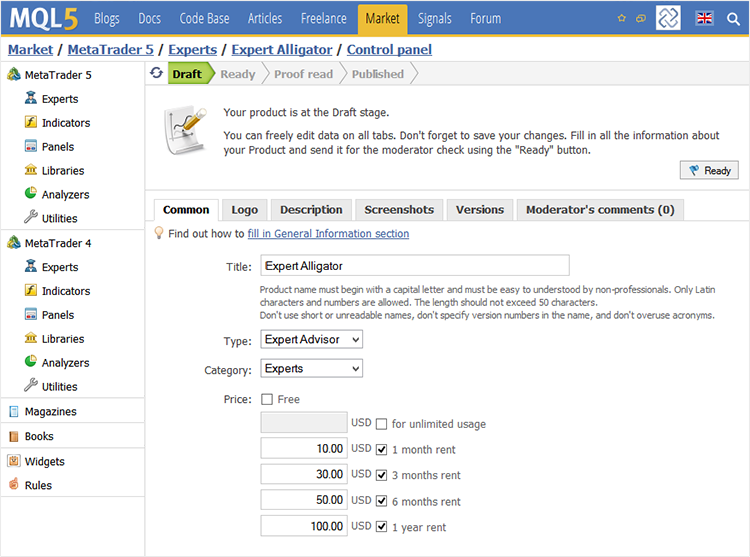Viewport: 750px width, 557px height.
Task: Select the 1 year rent price field
Action: (304, 526)
